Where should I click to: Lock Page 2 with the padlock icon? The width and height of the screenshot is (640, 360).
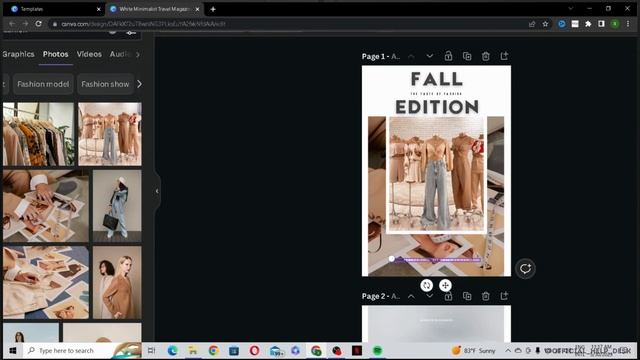pos(448,296)
